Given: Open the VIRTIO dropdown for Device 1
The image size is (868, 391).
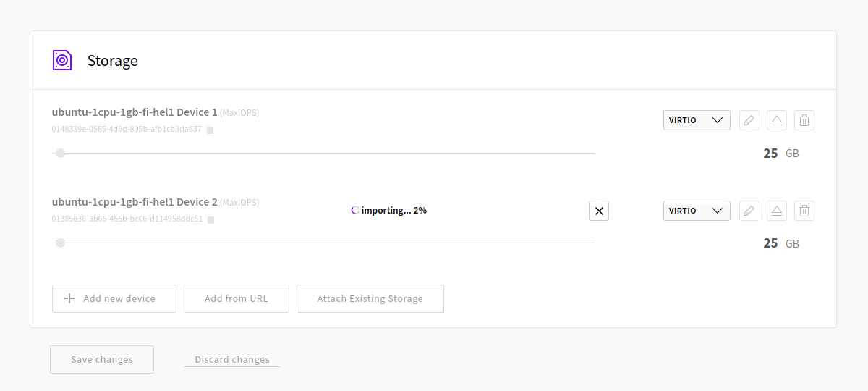Looking at the screenshot, I should pos(697,120).
